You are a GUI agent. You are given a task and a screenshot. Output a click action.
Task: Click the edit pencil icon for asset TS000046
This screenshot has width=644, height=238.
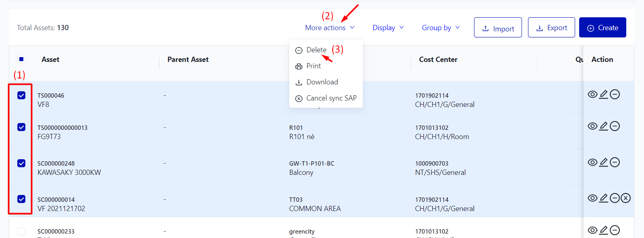coord(603,94)
